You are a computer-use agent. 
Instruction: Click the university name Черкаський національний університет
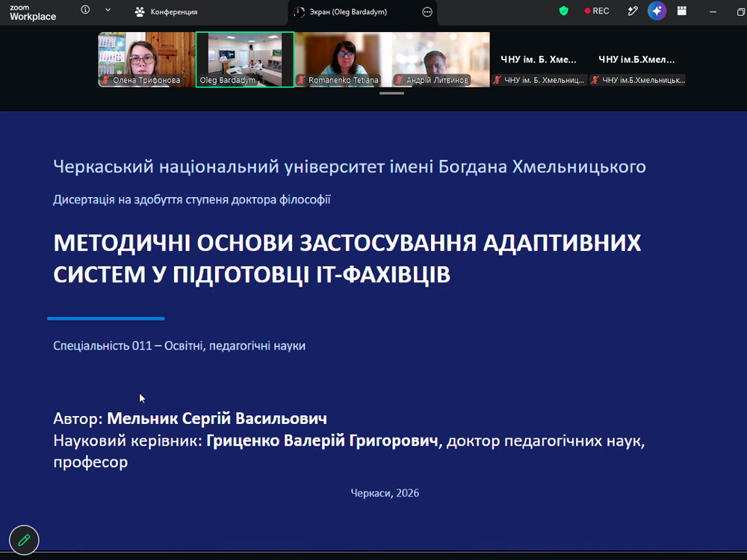pyautogui.click(x=349, y=167)
